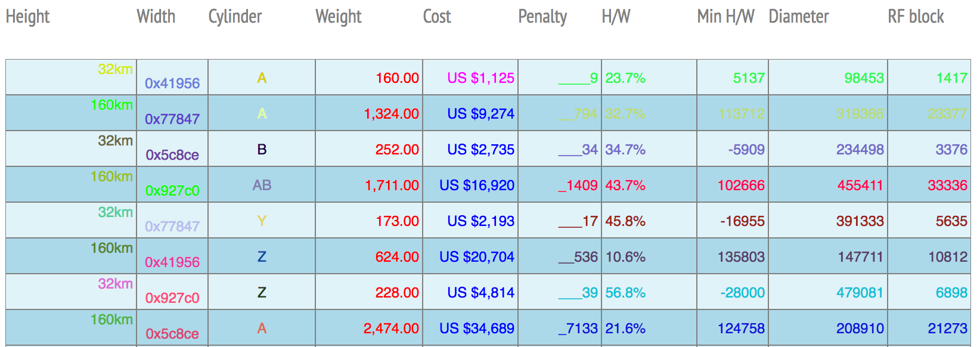Screen dimensions: 980x347
Task: Click the weight cell 1,324.00
Action: [391, 114]
